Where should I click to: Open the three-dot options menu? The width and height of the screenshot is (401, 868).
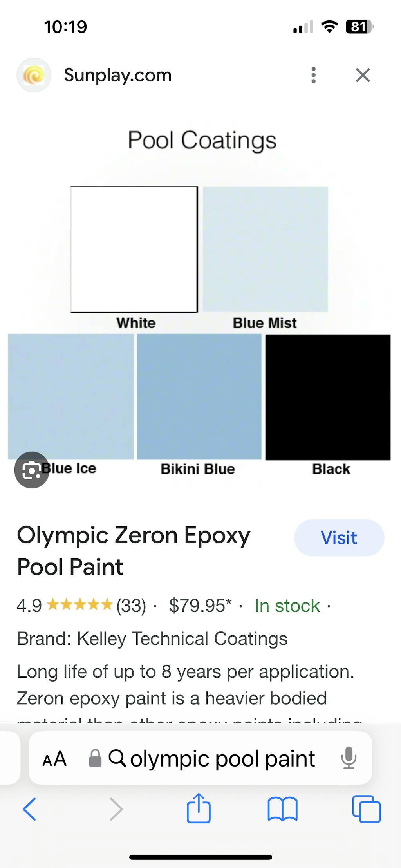click(314, 75)
